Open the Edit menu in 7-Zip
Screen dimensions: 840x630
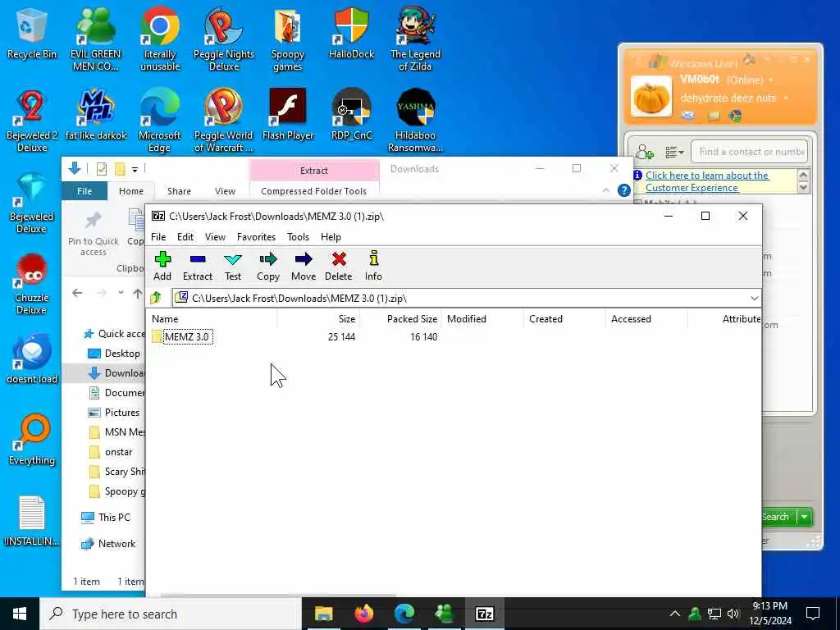pyautogui.click(x=185, y=237)
